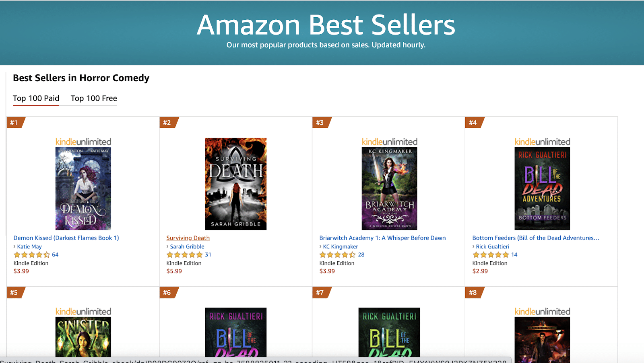
Task: Open the Demon Kissed book cover
Action: coord(83,189)
